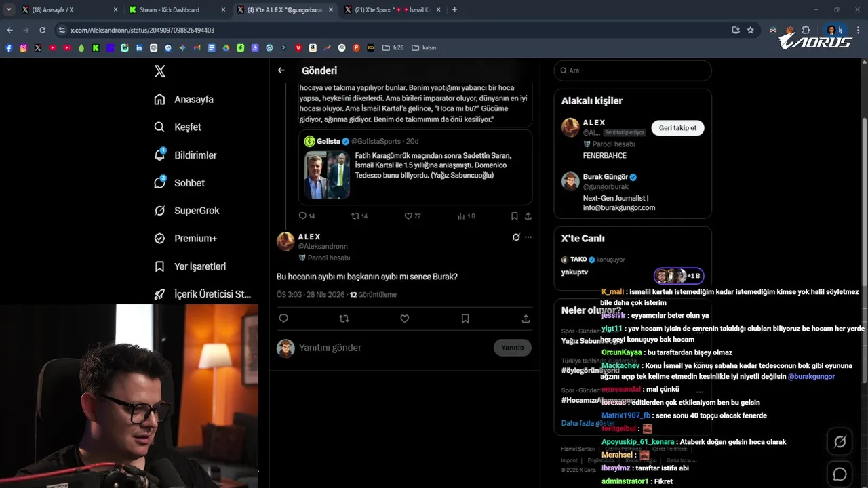This screenshot has height=488, width=868.
Task: Open İçerik Üreticisi Stüdyosu item
Action: (203, 294)
